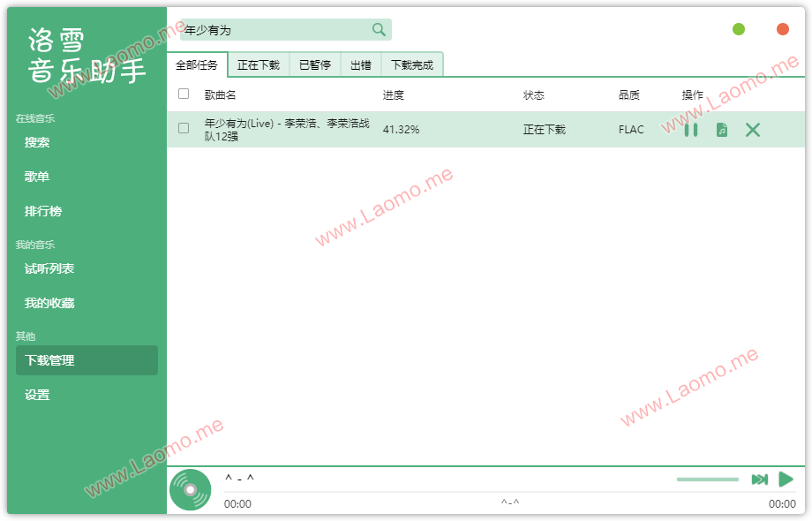Open 我的收藏 in sidebar

tap(86, 303)
